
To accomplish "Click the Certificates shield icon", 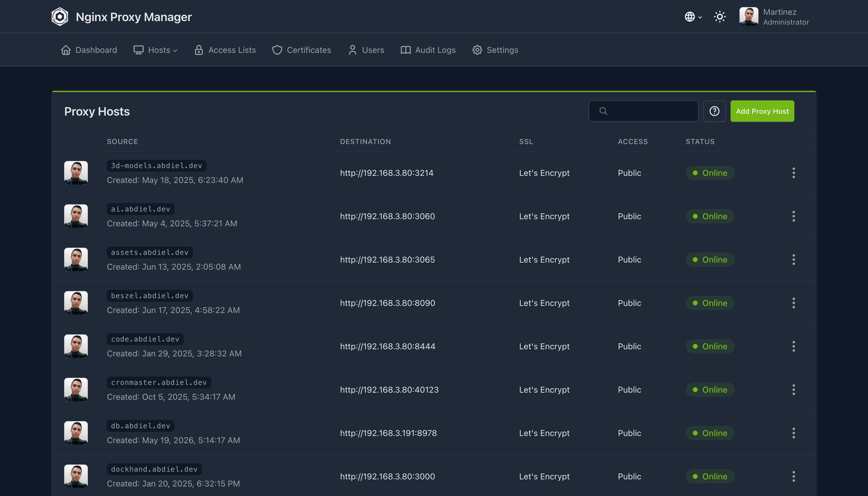I will pos(277,50).
